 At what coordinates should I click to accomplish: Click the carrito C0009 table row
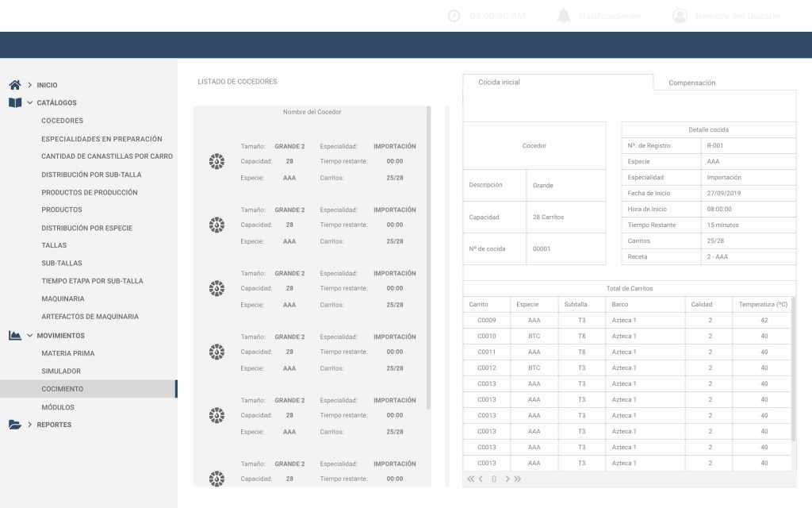click(626, 321)
